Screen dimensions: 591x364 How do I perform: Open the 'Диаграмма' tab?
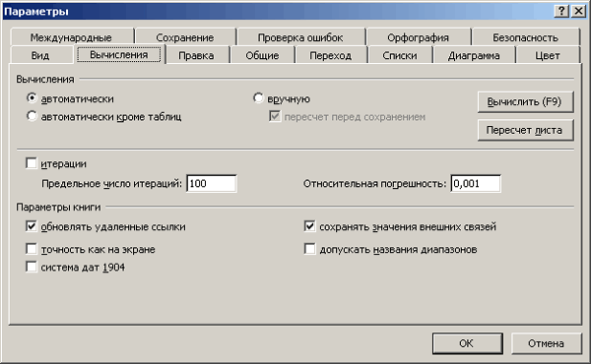[x=474, y=56]
